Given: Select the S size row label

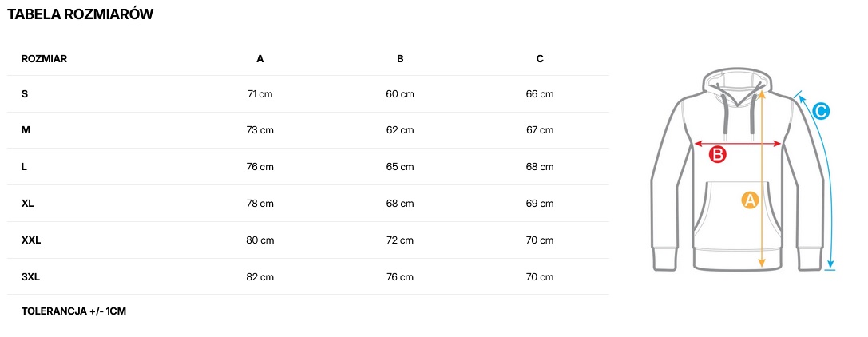Looking at the screenshot, I should pyautogui.click(x=25, y=94).
